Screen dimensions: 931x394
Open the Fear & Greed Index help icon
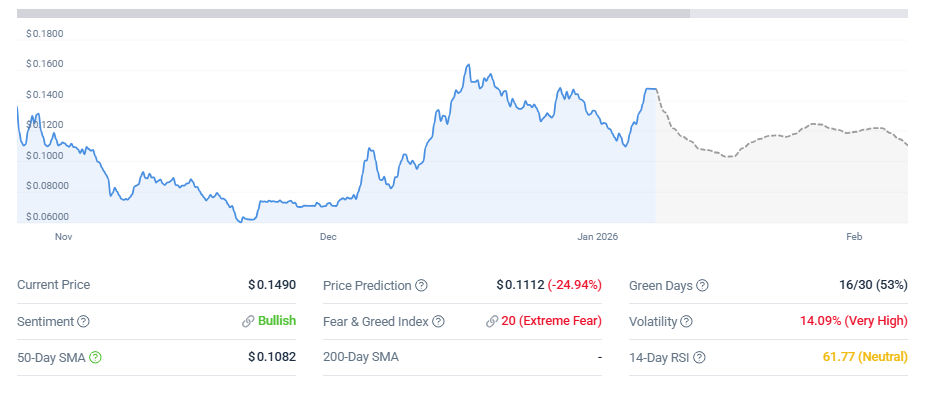(x=438, y=322)
